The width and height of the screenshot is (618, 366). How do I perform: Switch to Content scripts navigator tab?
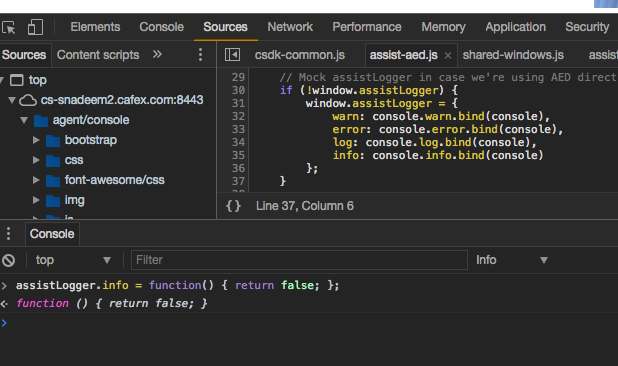point(98,55)
